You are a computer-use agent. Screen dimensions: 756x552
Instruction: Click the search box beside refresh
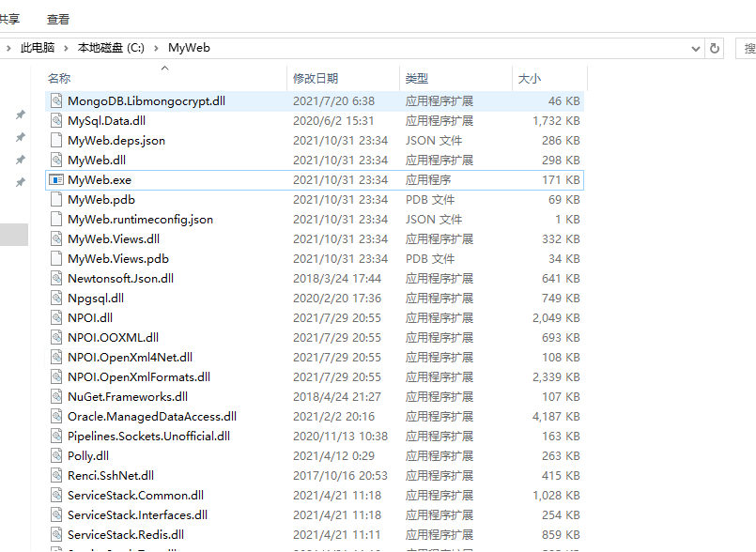pos(746,48)
